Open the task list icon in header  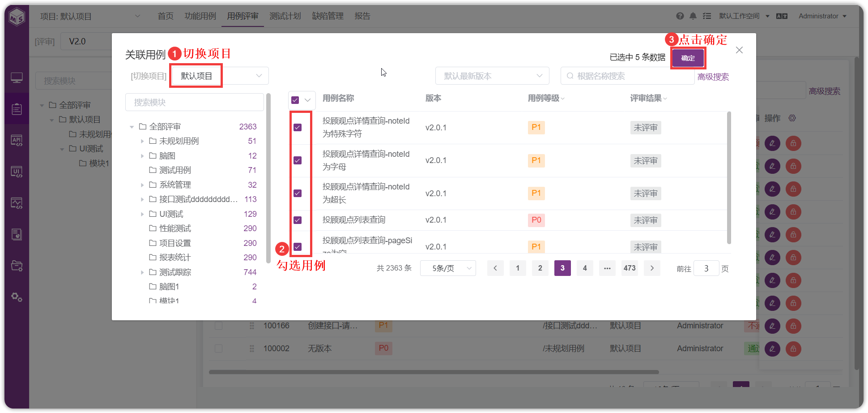pos(707,16)
